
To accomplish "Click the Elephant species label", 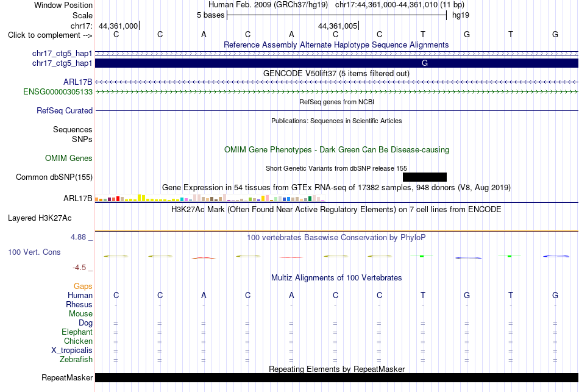I will pyautogui.click(x=77, y=332).
